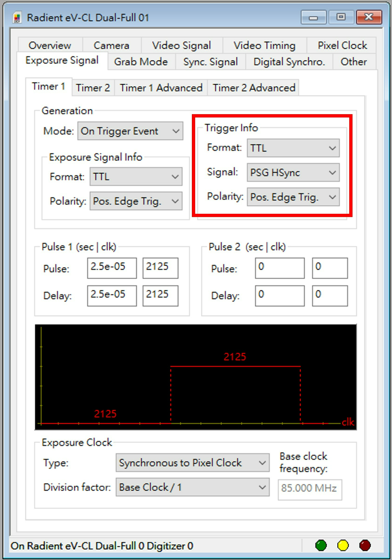Switch to the Sync. Signal tab
This screenshot has height=560, width=392.
211,62
